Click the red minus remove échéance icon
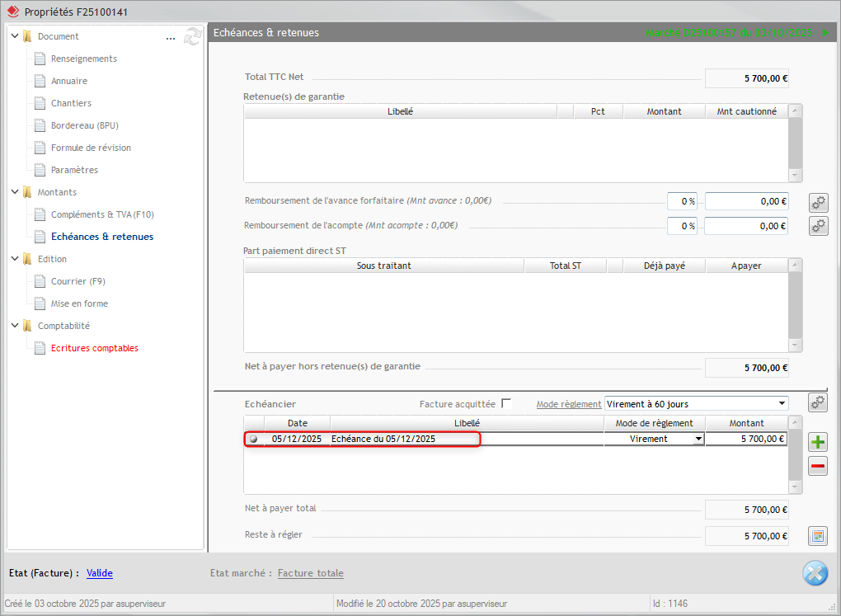Image resolution: width=841 pixels, height=616 pixels. (818, 467)
